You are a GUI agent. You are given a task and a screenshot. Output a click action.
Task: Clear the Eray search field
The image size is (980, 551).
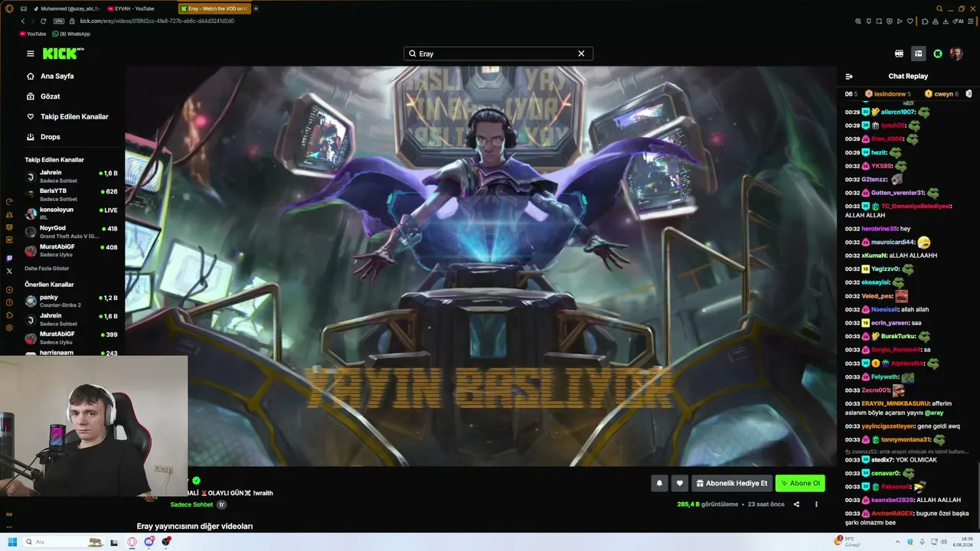coord(581,54)
